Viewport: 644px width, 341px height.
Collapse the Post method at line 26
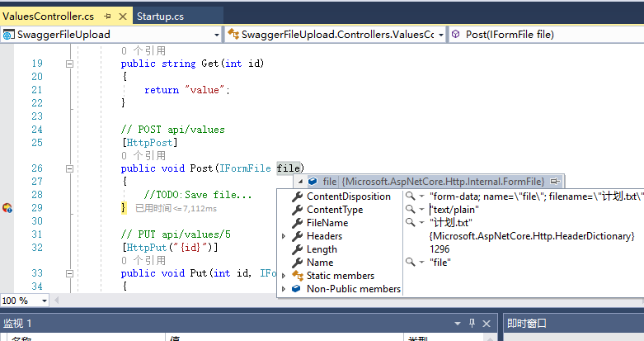coord(69,168)
